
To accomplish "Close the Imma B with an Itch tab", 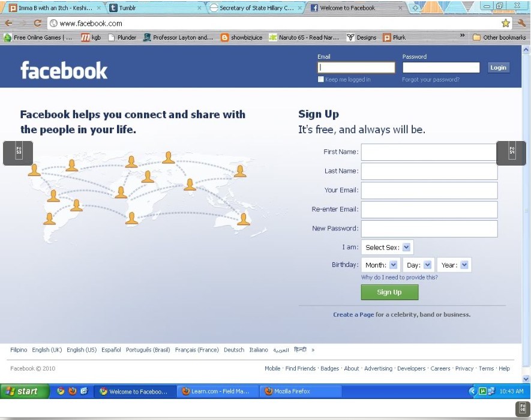I will tap(99, 8).
